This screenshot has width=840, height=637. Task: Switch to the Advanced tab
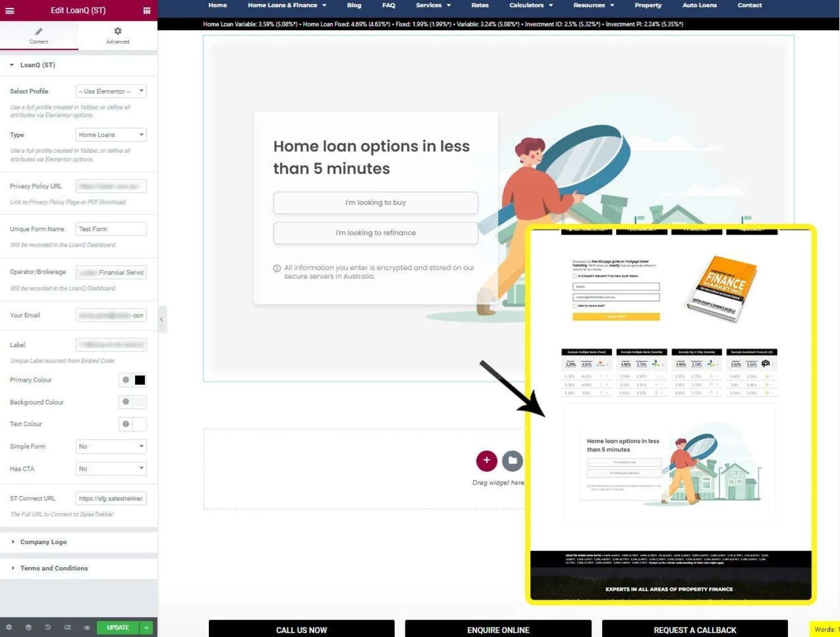click(x=118, y=35)
